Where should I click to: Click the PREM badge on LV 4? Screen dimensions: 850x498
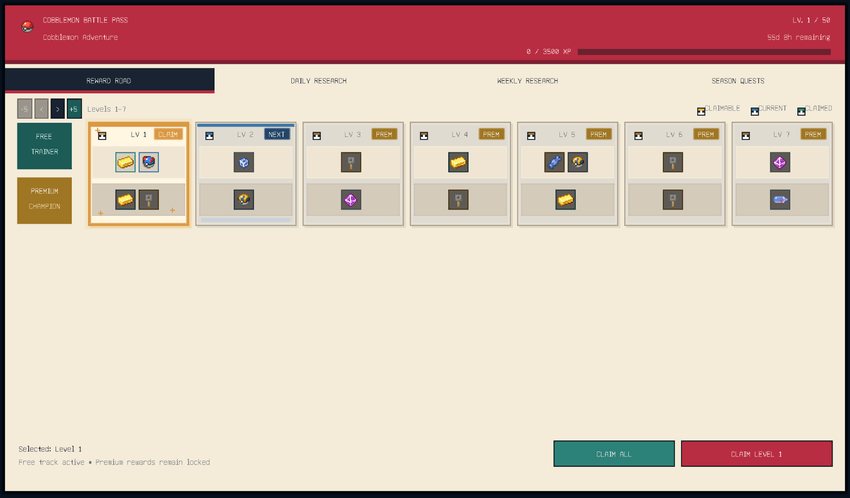(x=491, y=134)
